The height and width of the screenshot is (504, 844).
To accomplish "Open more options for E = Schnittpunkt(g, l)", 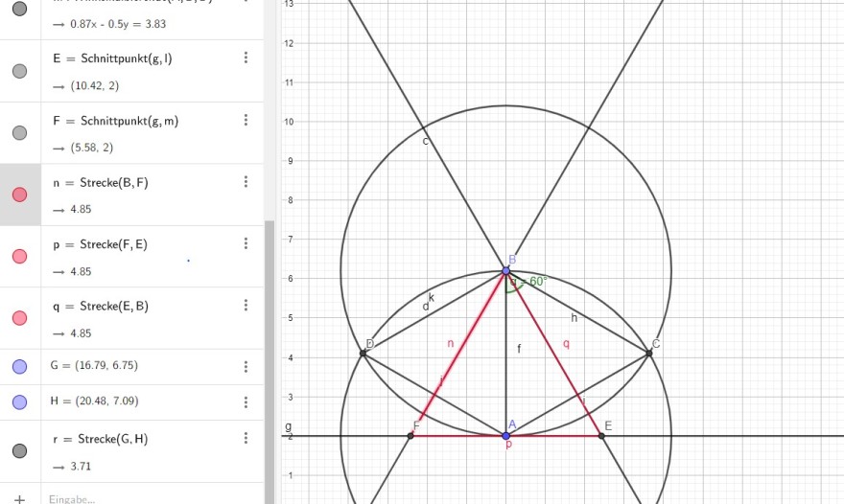I will [x=246, y=57].
